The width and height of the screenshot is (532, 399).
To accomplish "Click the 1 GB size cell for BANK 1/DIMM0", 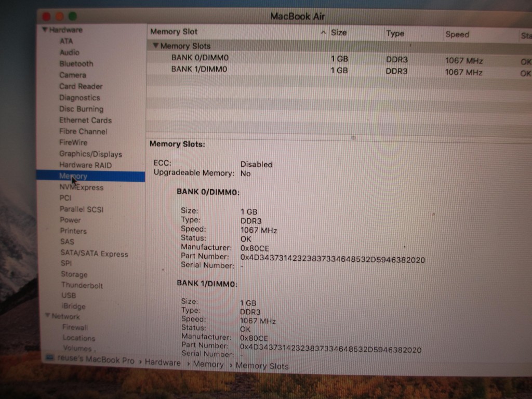I will pyautogui.click(x=339, y=70).
